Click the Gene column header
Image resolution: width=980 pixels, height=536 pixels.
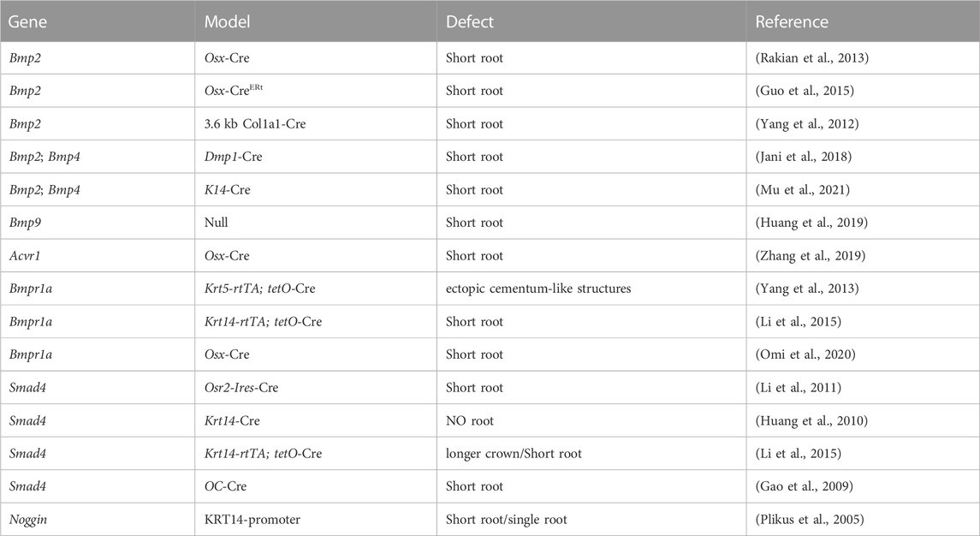(27, 22)
